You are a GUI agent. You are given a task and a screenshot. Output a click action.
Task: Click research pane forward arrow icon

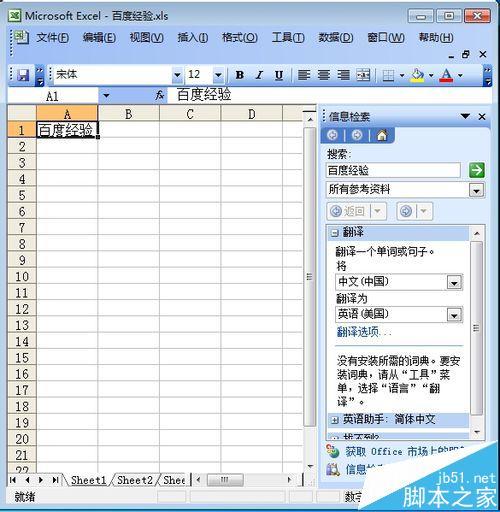tap(357, 135)
